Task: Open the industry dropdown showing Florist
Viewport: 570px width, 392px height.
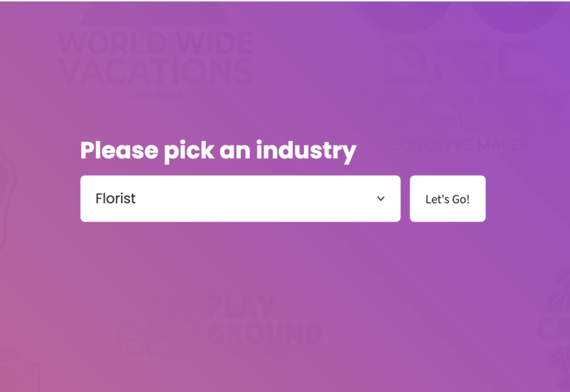Action: click(240, 199)
